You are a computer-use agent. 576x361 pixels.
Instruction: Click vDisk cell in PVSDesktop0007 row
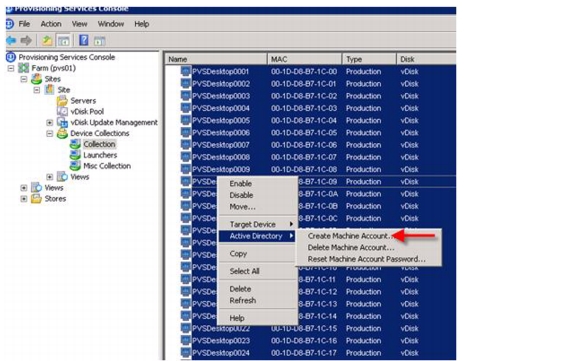point(409,145)
